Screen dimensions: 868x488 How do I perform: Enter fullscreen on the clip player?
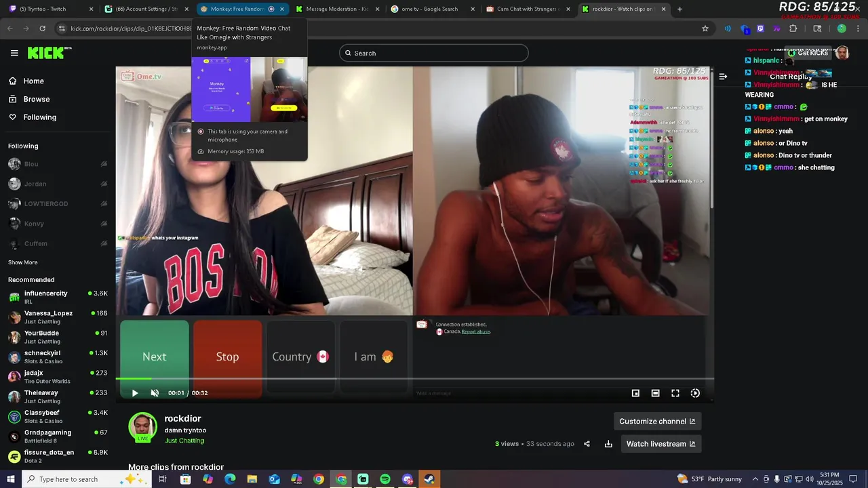675,393
